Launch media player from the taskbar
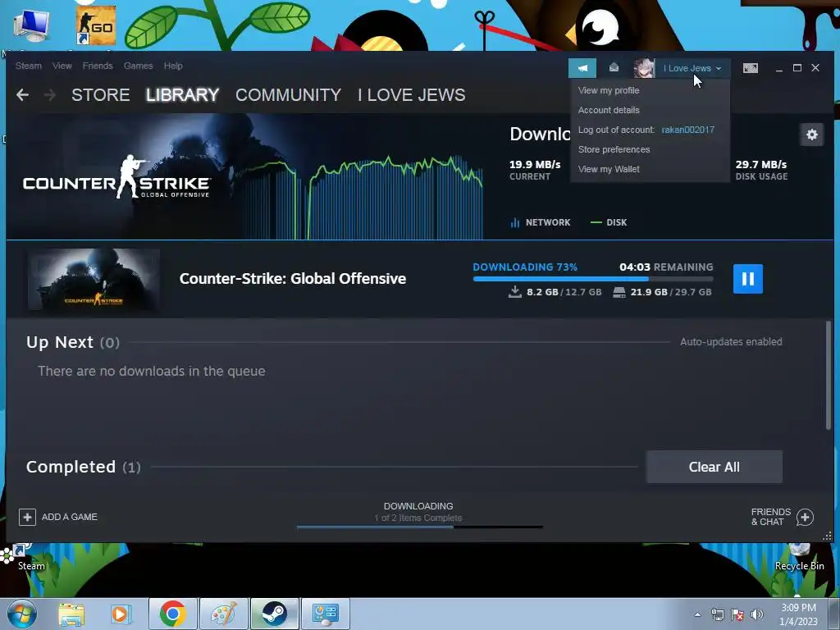Screen dimensions: 840x630 pyautogui.click(x=121, y=614)
